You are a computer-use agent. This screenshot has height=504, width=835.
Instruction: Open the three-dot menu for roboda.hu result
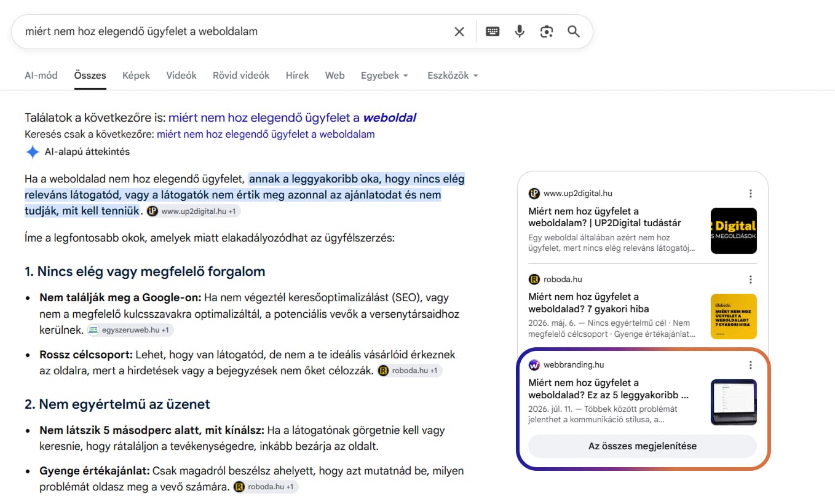click(x=751, y=279)
